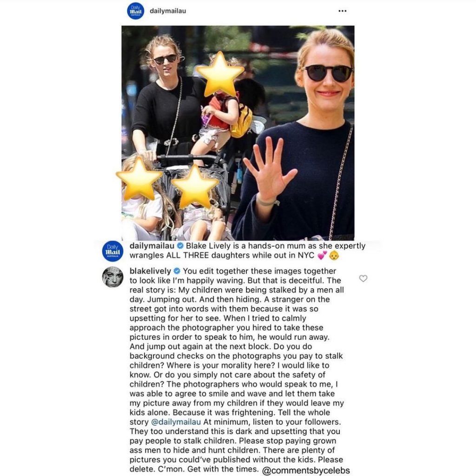
Task: Open the photo of the woman pushing the stroller
Action: click(176, 133)
